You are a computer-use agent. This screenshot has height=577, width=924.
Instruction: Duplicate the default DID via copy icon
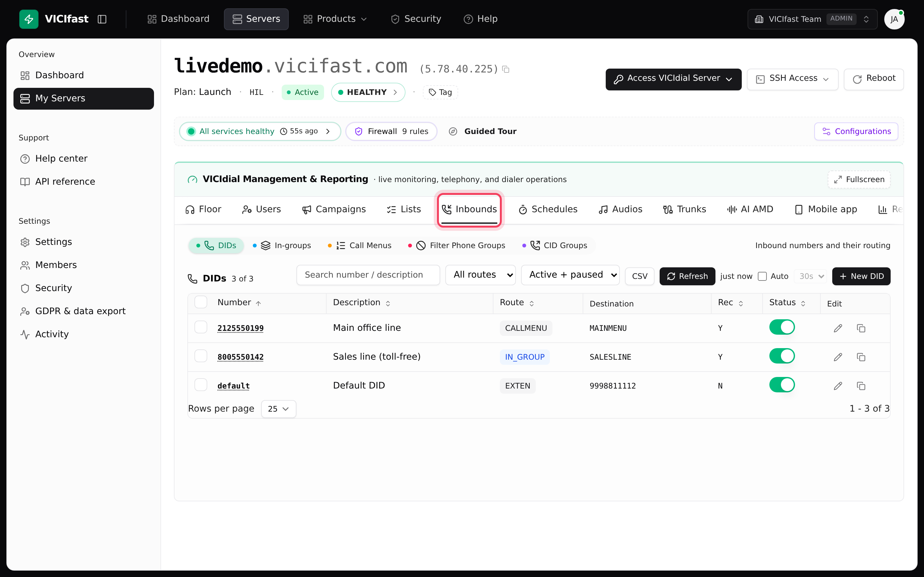coord(861,386)
